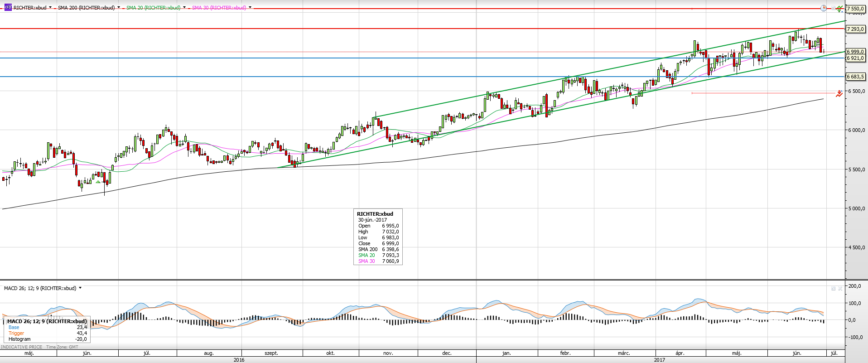The height and width of the screenshot is (363, 868).
Task: Select the 7 293,0 resistance price label
Action: coord(855,29)
